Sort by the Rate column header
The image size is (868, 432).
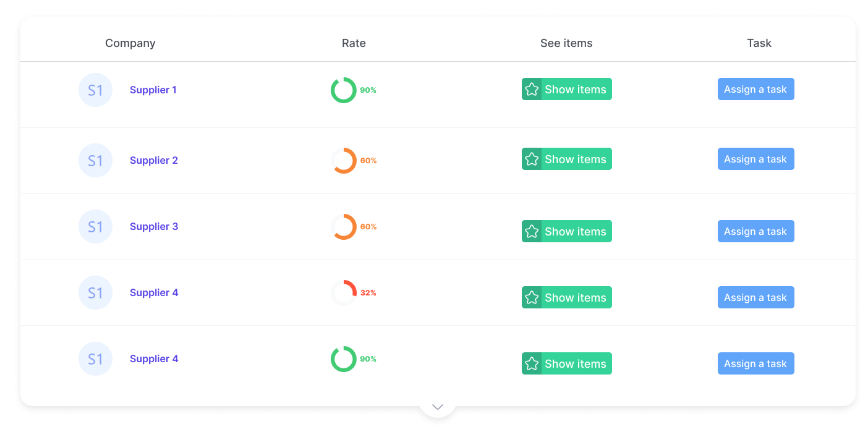click(x=354, y=43)
